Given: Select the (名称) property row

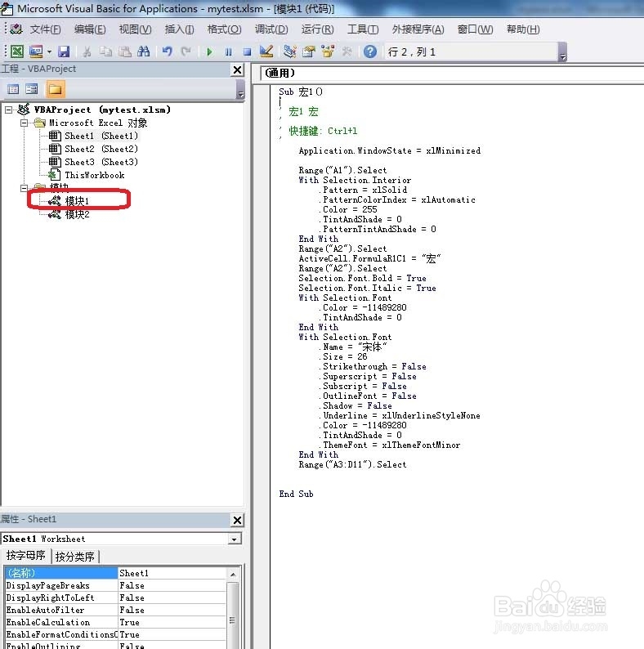Looking at the screenshot, I should click(x=115, y=573).
